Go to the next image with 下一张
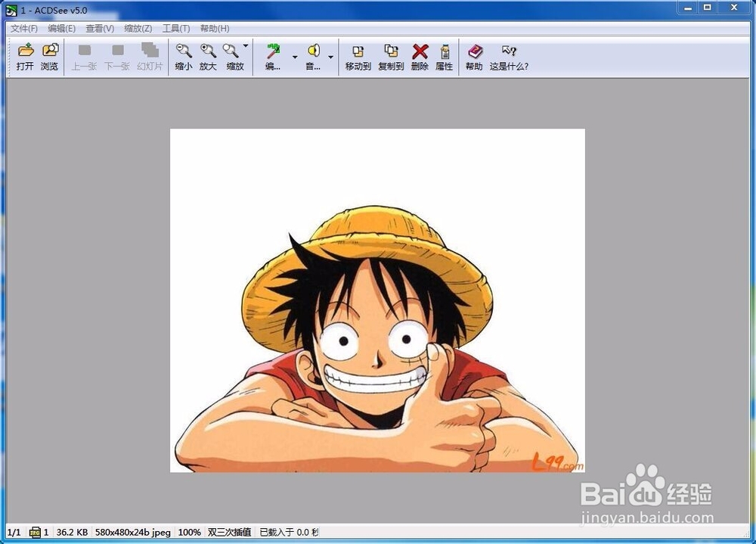 [x=118, y=50]
